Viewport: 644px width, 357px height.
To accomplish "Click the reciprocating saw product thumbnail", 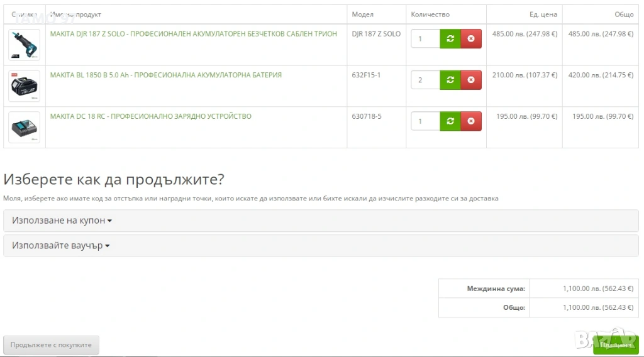I will point(24,45).
